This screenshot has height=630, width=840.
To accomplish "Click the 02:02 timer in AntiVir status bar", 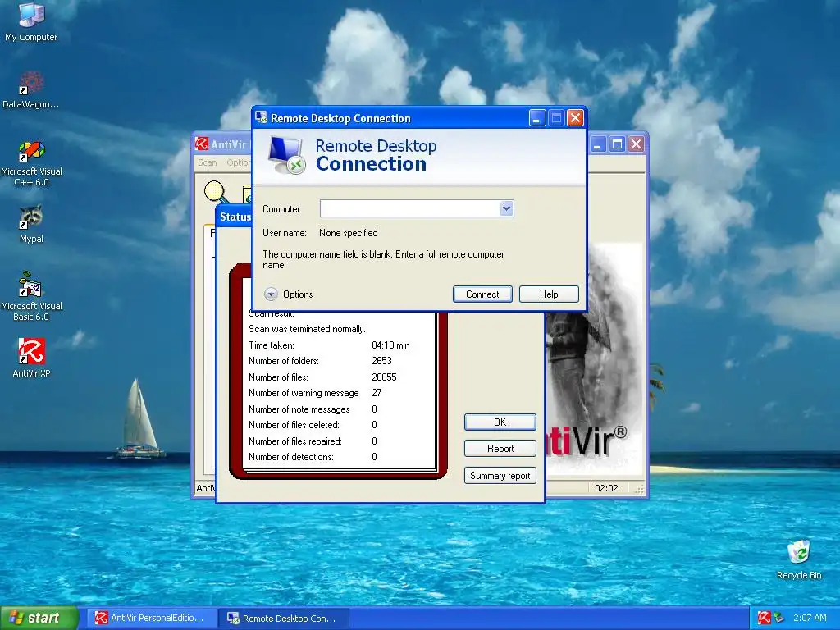I will pyautogui.click(x=606, y=488).
